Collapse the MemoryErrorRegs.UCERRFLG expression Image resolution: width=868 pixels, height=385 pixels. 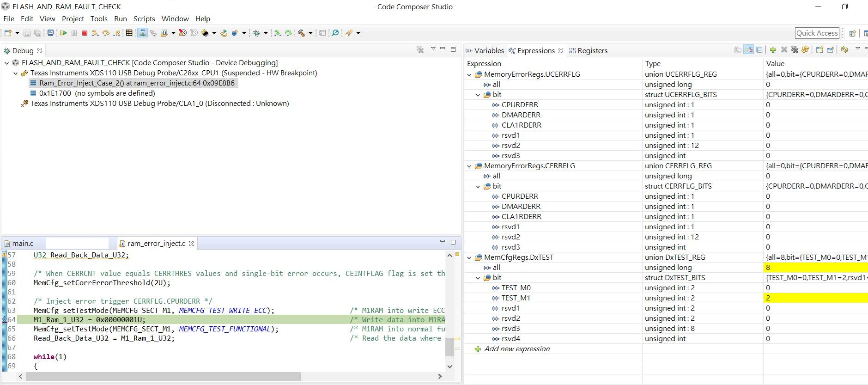pos(469,74)
